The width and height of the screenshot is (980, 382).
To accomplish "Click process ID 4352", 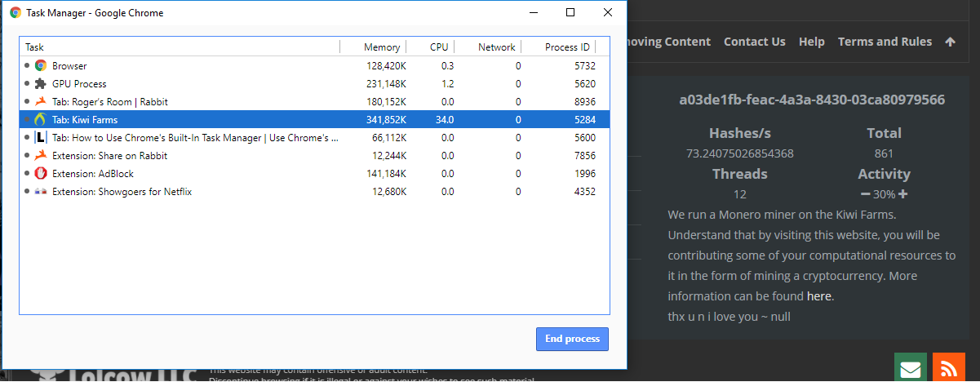I will coord(585,192).
